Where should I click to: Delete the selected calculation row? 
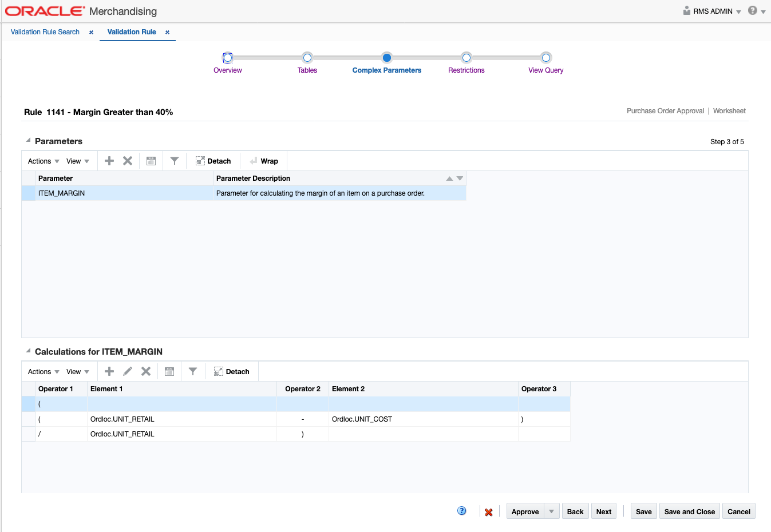tap(145, 371)
